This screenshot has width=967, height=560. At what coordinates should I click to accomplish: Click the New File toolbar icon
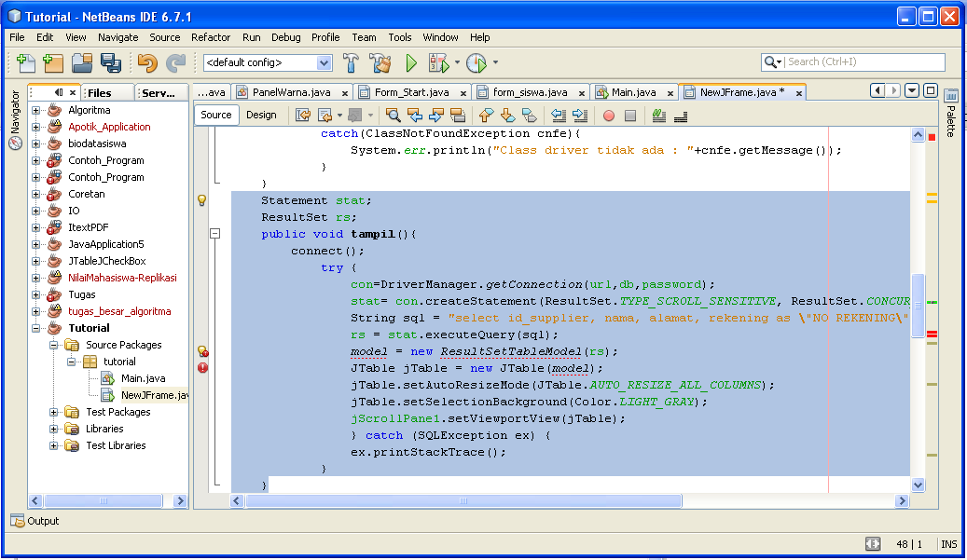pos(25,62)
